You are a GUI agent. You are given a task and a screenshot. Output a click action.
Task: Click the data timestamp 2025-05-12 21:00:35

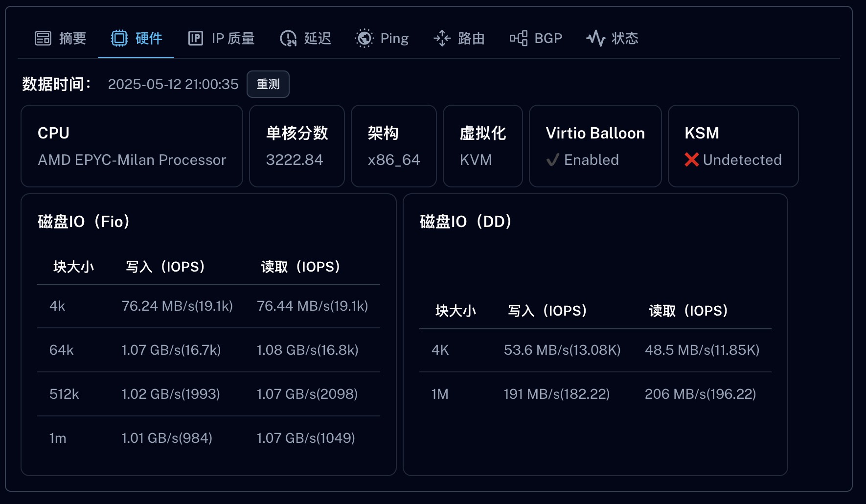(173, 84)
